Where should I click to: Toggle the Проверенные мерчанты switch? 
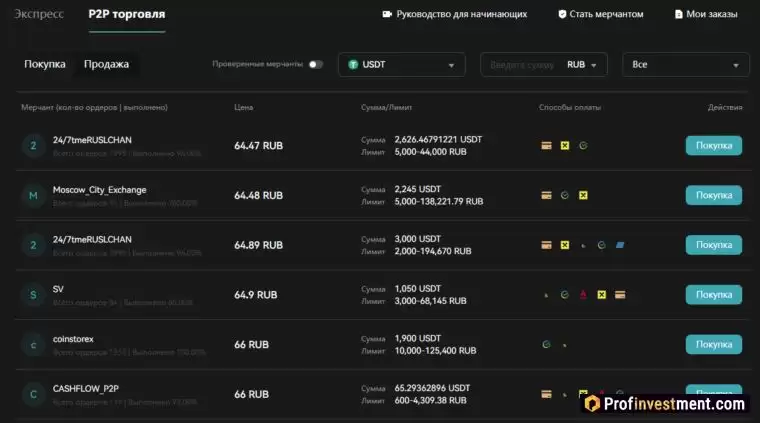[x=315, y=64]
